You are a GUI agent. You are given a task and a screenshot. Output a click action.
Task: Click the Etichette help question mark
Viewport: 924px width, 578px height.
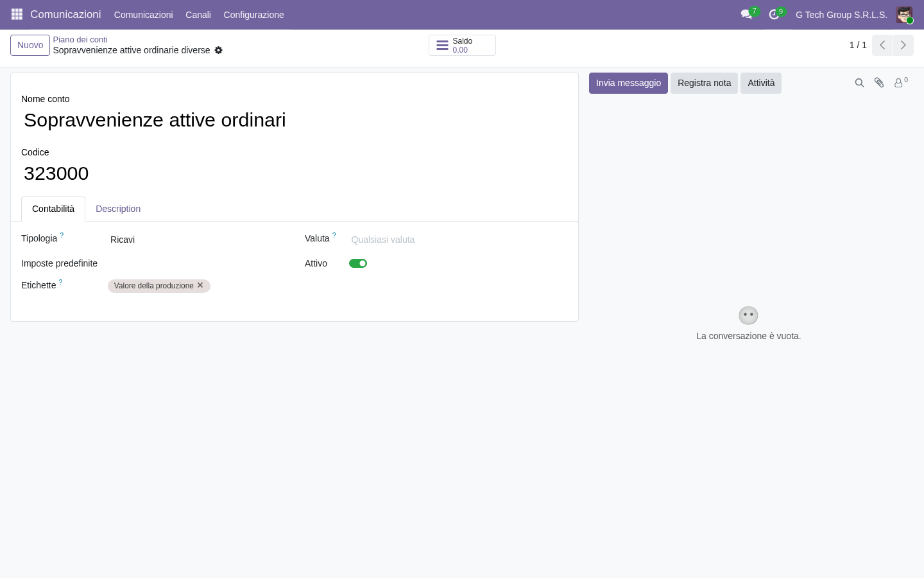61,282
